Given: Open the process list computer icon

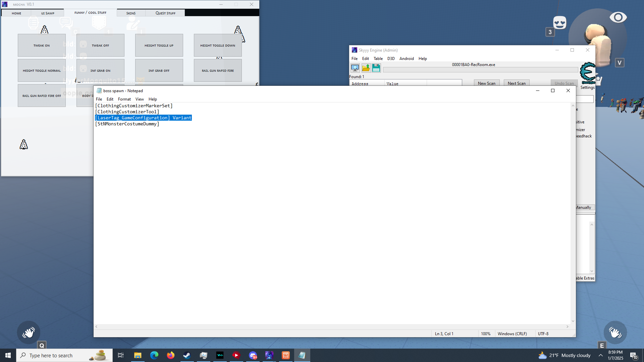Looking at the screenshot, I should pyautogui.click(x=355, y=68).
